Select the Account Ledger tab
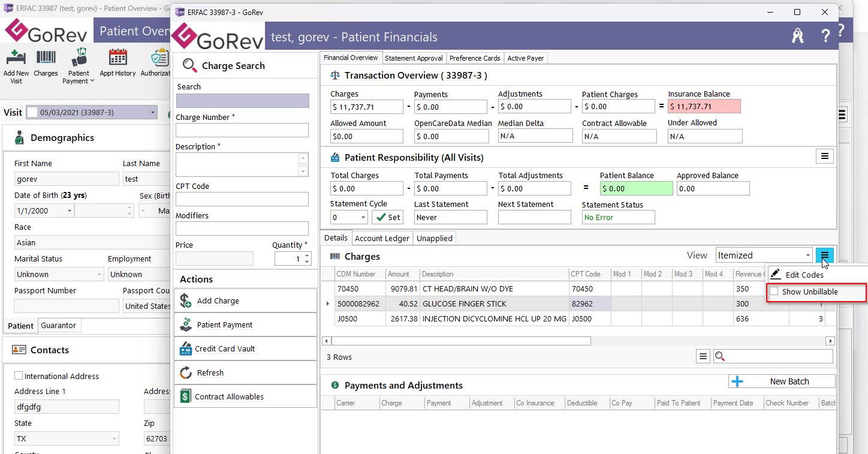The image size is (868, 454). (382, 238)
